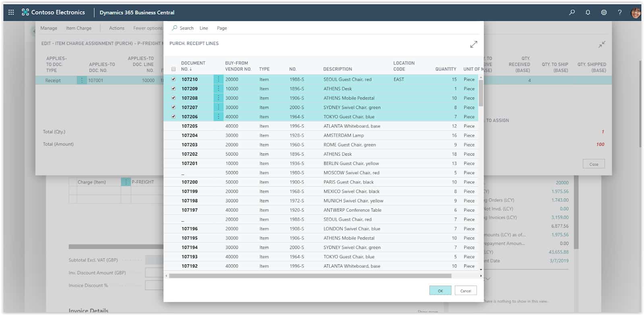Open the Quantity column header menu
Image resolution: width=644 pixels, height=315 pixels.
(x=446, y=69)
